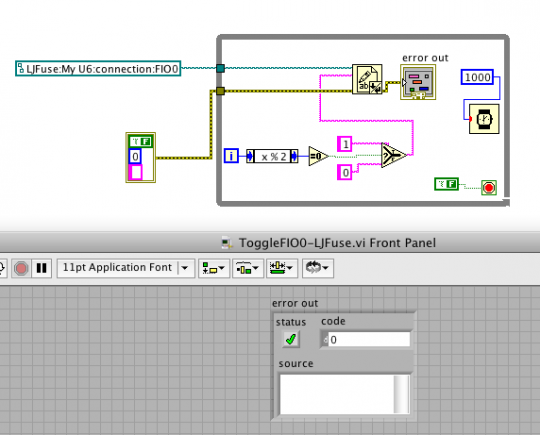This screenshot has height=435, width=540.
Task: Toggle the status checkmark indicator
Action: 291,339
